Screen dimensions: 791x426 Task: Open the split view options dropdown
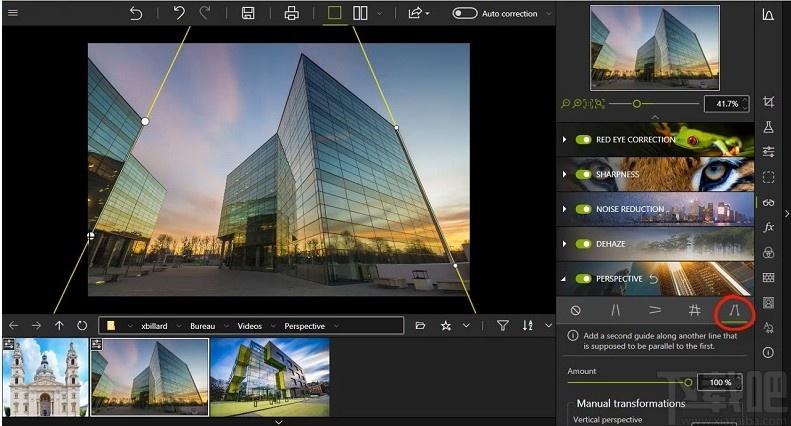pos(379,14)
